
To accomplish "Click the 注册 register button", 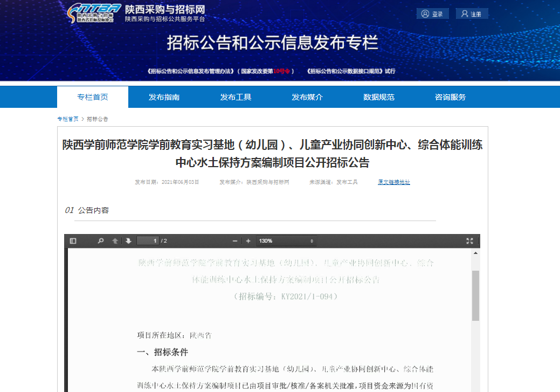I will point(472,14).
